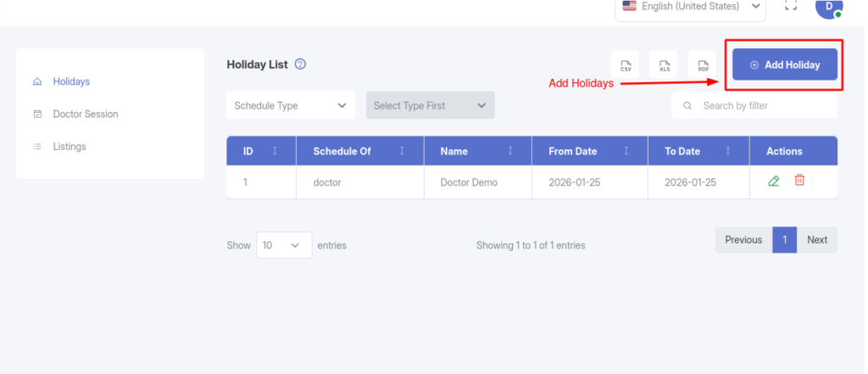
Task: Sort table by ID column
Action: pos(274,151)
